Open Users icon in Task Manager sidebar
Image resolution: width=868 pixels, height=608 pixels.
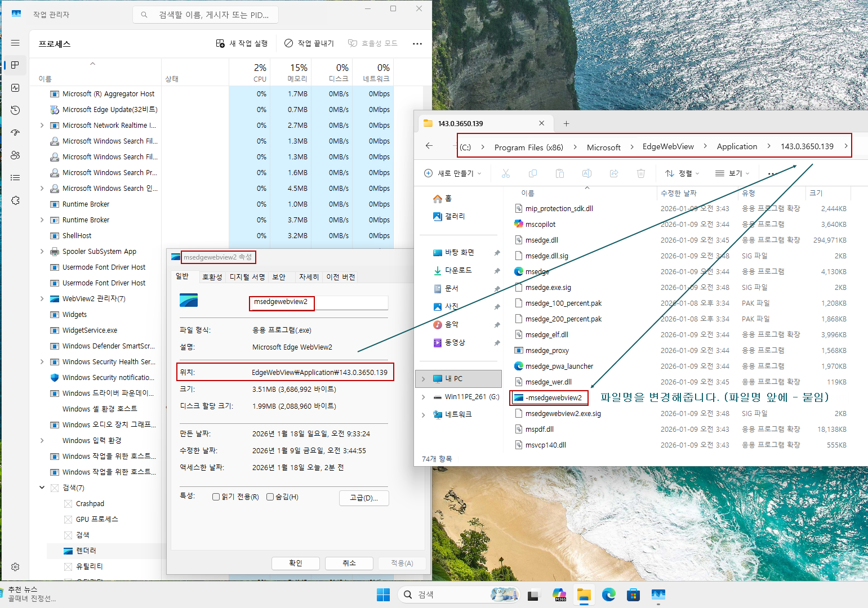pyautogui.click(x=15, y=155)
